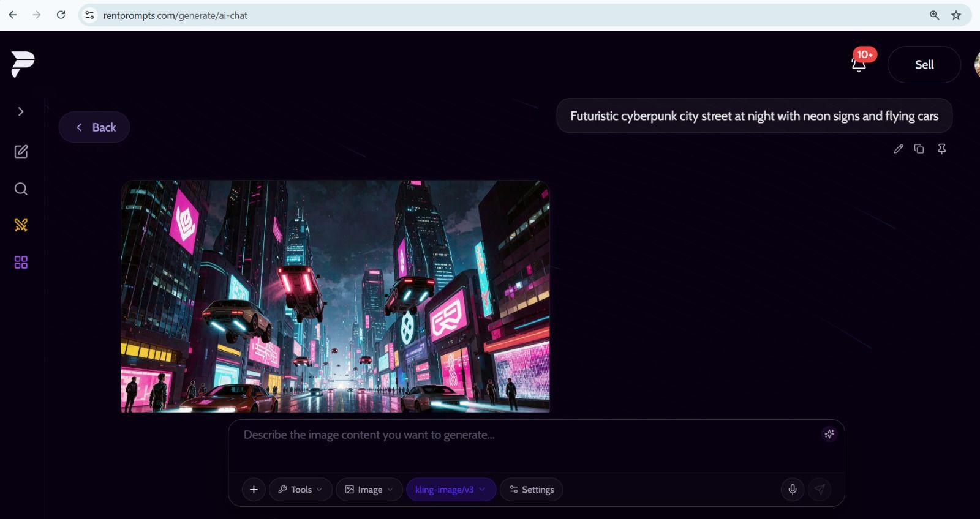Edit the prompt with pencil icon
This screenshot has width=980, height=519.
[899, 149]
